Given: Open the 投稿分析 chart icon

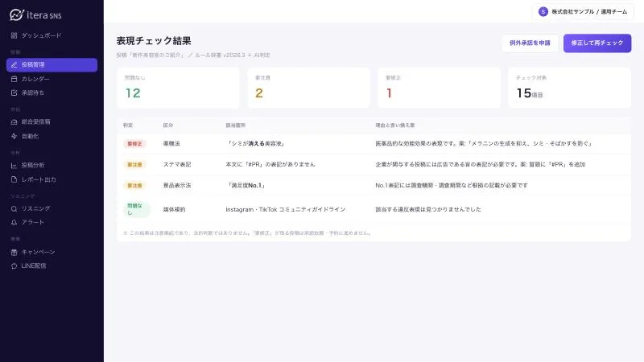Looking at the screenshot, I should tap(14, 166).
